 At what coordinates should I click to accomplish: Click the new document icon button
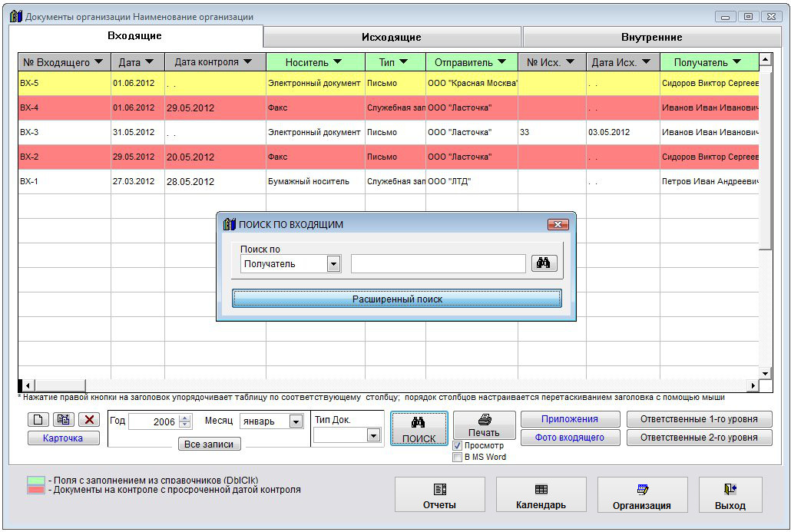click(38, 420)
